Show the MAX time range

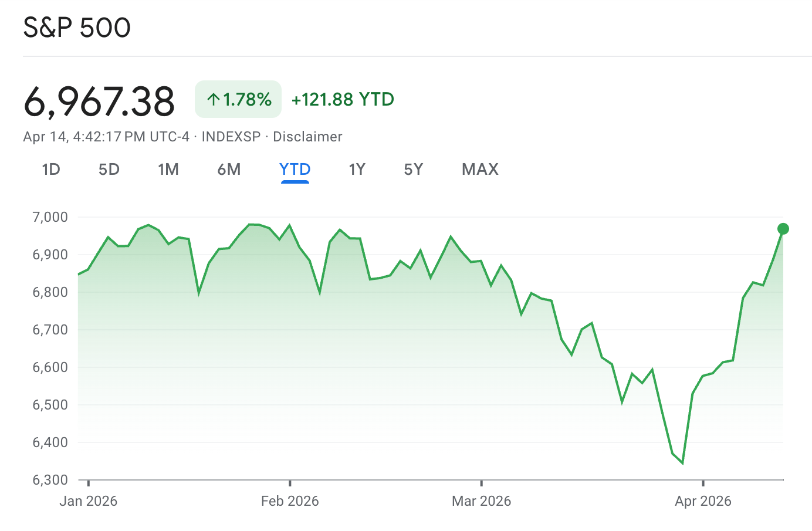tap(480, 170)
